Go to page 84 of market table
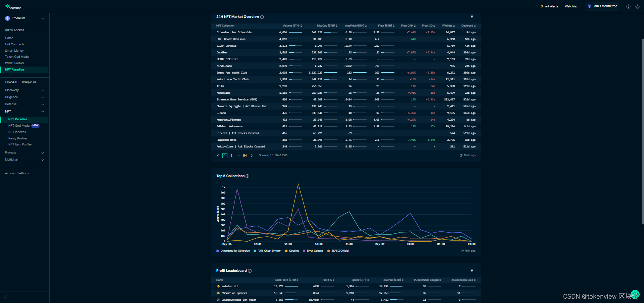 coord(245,156)
